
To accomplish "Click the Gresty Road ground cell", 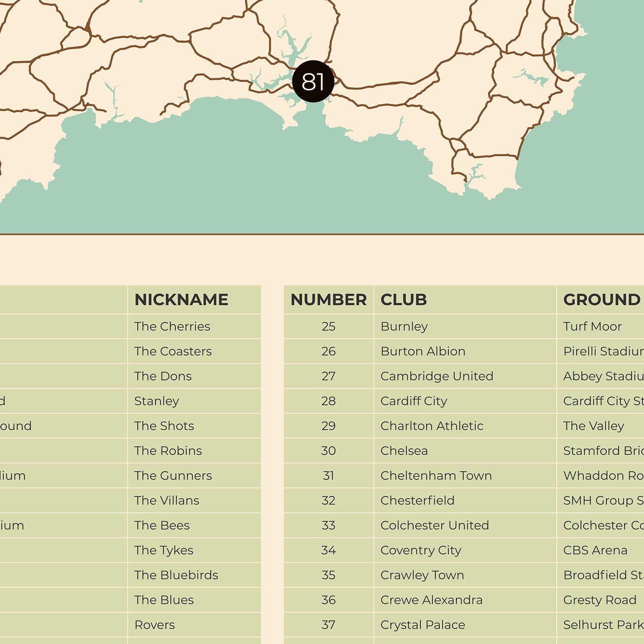I will pos(599,600).
